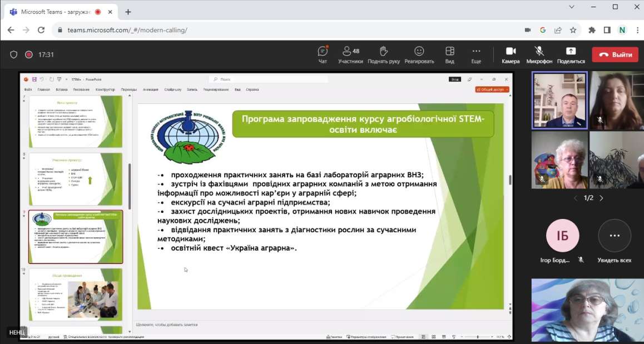
Task: Click the red recording indicator
Action: [29, 54]
